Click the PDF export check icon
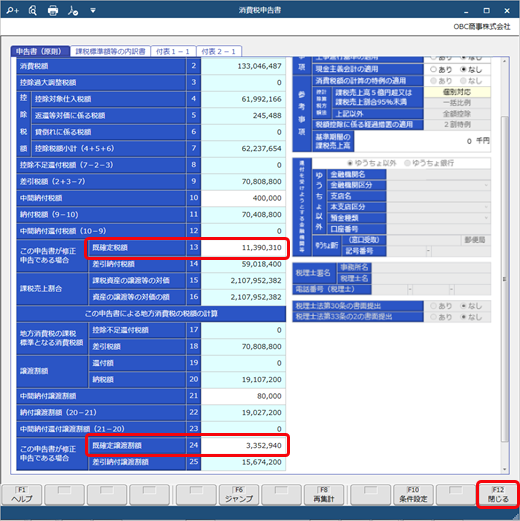This screenshot has height=521, width=520. coord(73,11)
